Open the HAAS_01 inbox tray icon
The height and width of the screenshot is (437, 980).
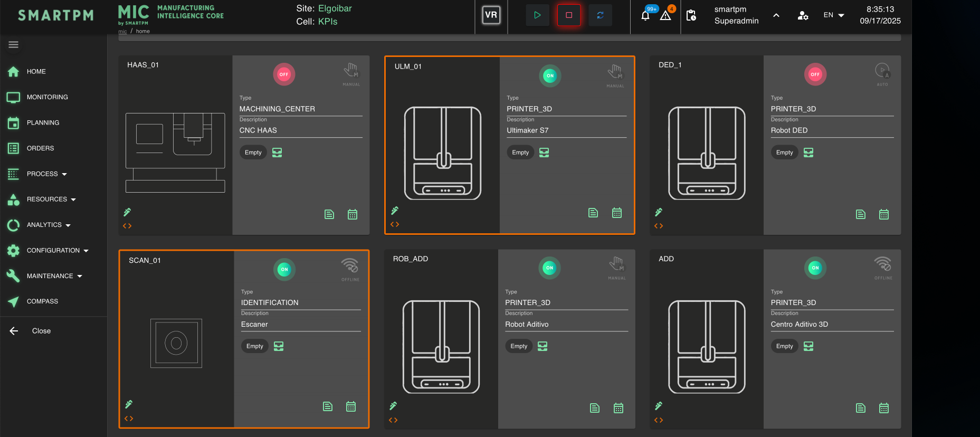277,153
